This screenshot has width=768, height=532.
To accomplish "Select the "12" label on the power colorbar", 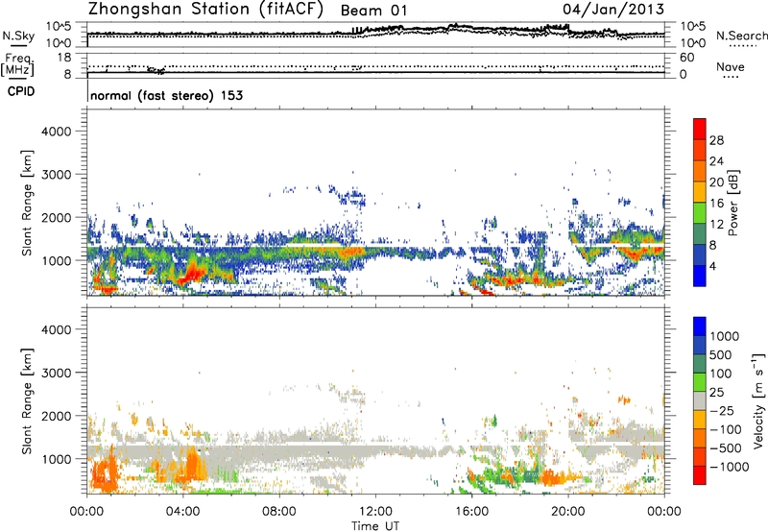I will pyautogui.click(x=716, y=225).
